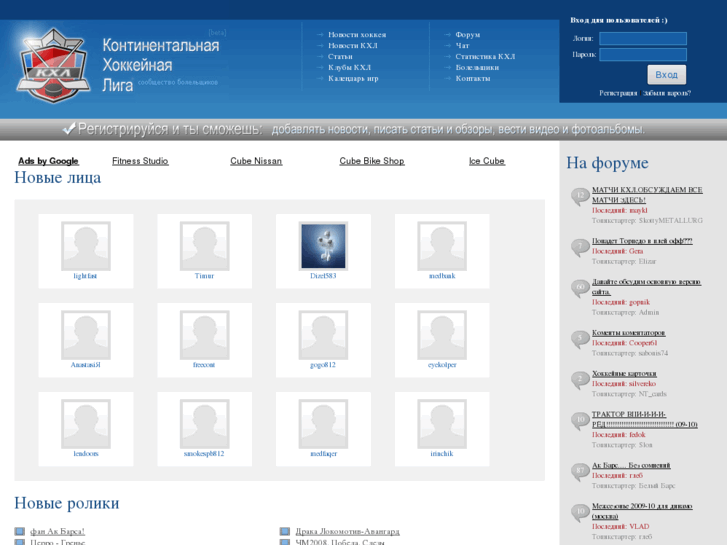Open Календарь игр menu entry
This screenshot has height=545, width=727.
coord(353,78)
